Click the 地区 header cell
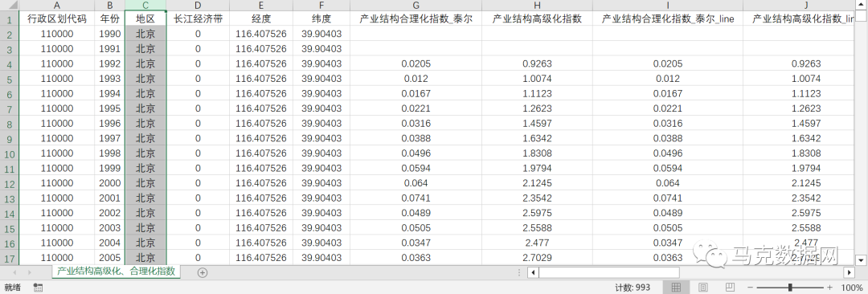 (x=145, y=18)
